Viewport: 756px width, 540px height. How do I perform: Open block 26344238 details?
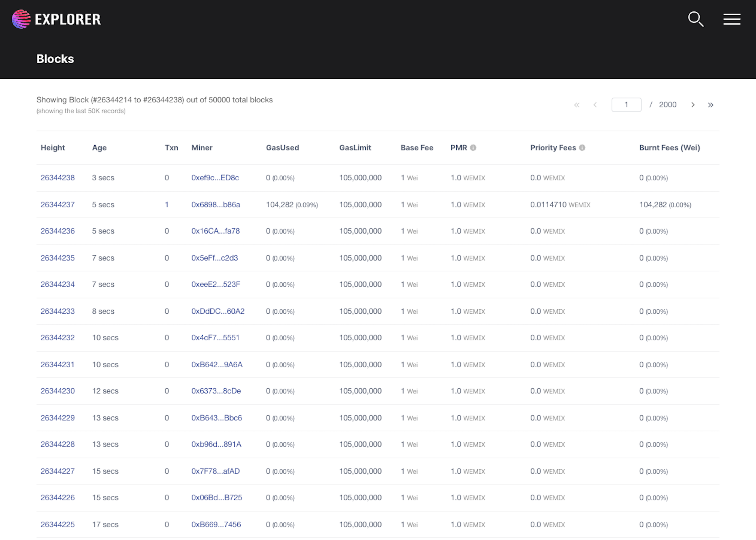[x=58, y=177]
